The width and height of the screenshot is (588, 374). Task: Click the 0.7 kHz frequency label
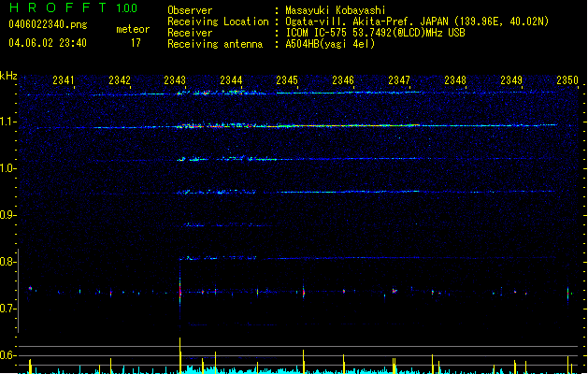[x=7, y=309]
